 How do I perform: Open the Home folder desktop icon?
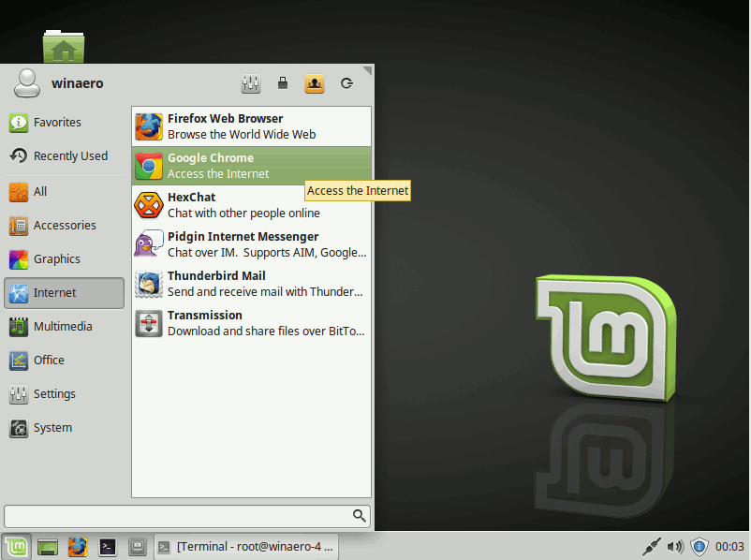(x=64, y=47)
